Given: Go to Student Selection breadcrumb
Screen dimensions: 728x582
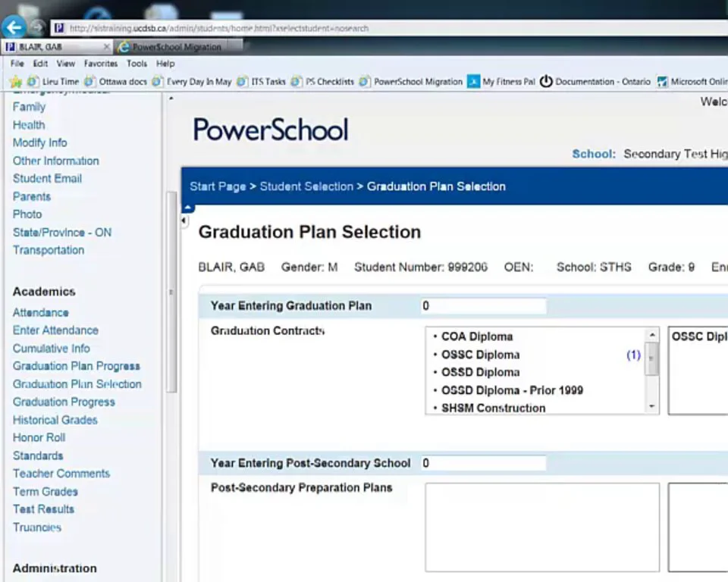Looking at the screenshot, I should coord(306,186).
